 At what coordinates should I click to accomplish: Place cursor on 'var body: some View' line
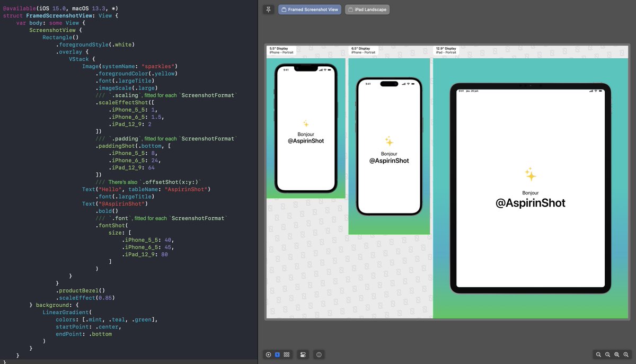(x=51, y=23)
